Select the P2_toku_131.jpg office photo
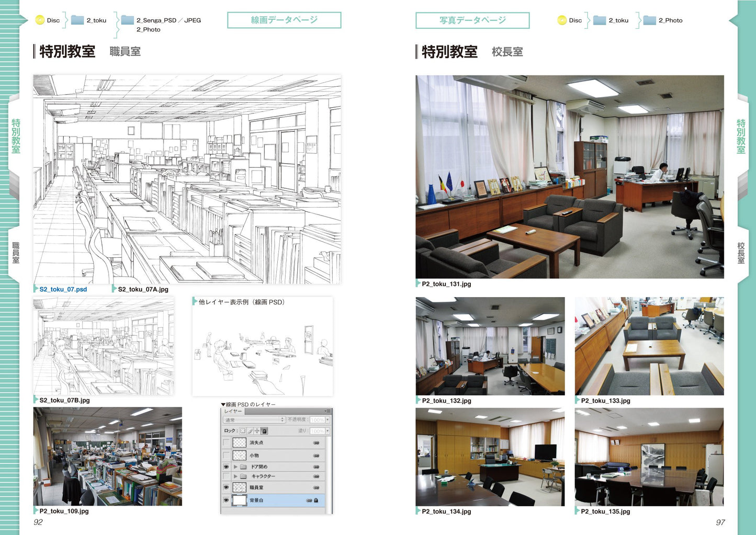The image size is (756, 535). tap(570, 177)
